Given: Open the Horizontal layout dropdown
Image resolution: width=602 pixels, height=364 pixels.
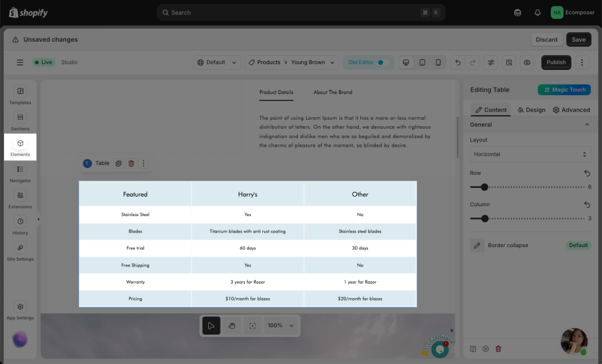Looking at the screenshot, I should pos(530,154).
